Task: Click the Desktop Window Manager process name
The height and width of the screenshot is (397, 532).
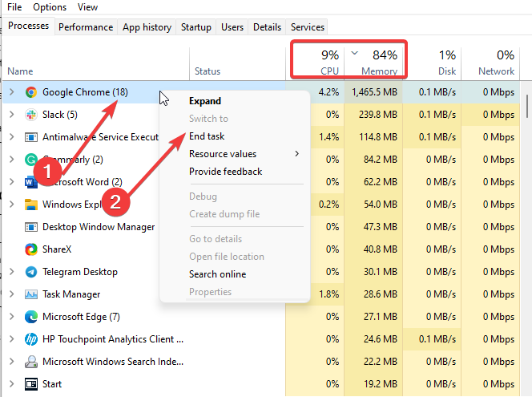Action: (x=99, y=227)
